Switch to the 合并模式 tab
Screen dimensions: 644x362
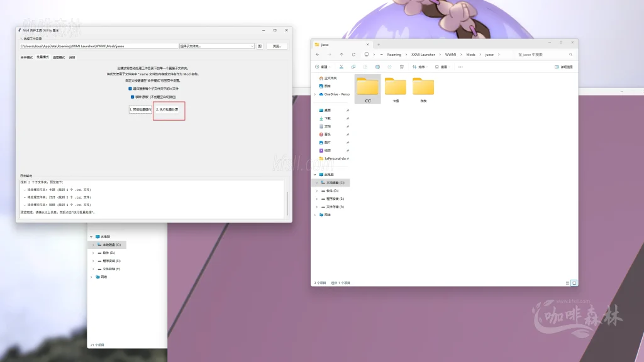[x=26, y=57]
